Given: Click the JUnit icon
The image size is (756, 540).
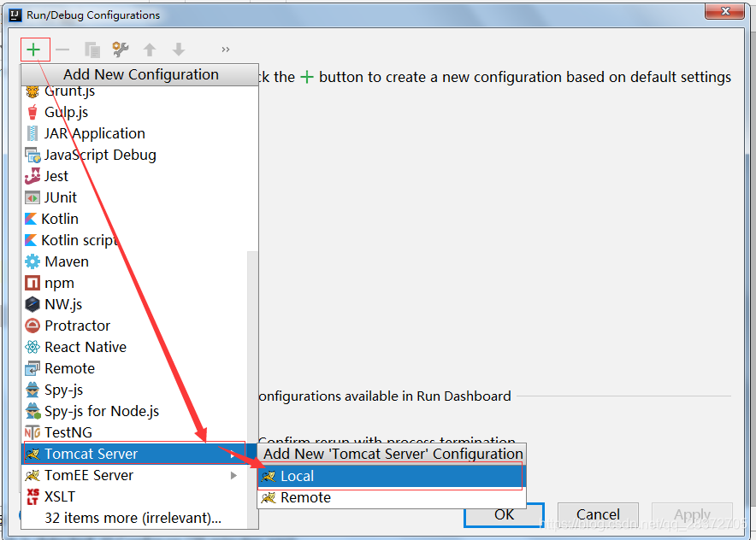Looking at the screenshot, I should (x=32, y=197).
